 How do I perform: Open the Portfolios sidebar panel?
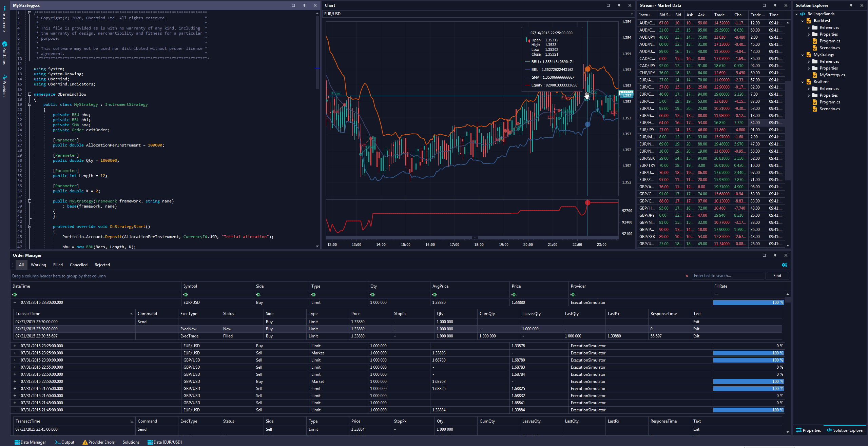coord(4,53)
